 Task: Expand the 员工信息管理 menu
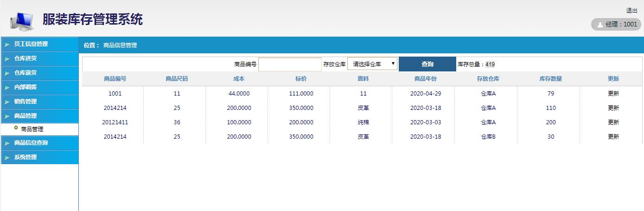(39, 44)
